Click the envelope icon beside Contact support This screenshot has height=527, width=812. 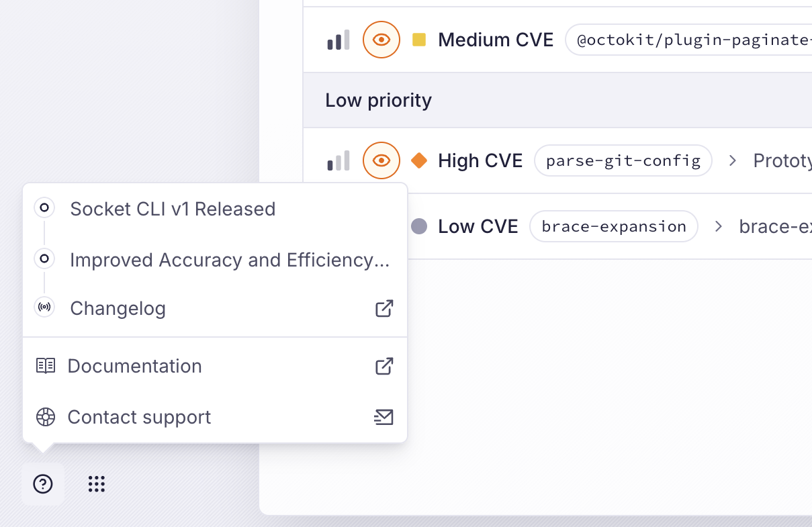(384, 417)
